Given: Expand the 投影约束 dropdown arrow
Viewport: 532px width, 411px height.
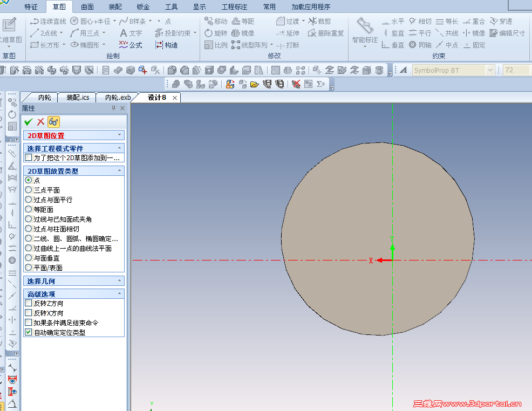Looking at the screenshot, I should pos(195,33).
